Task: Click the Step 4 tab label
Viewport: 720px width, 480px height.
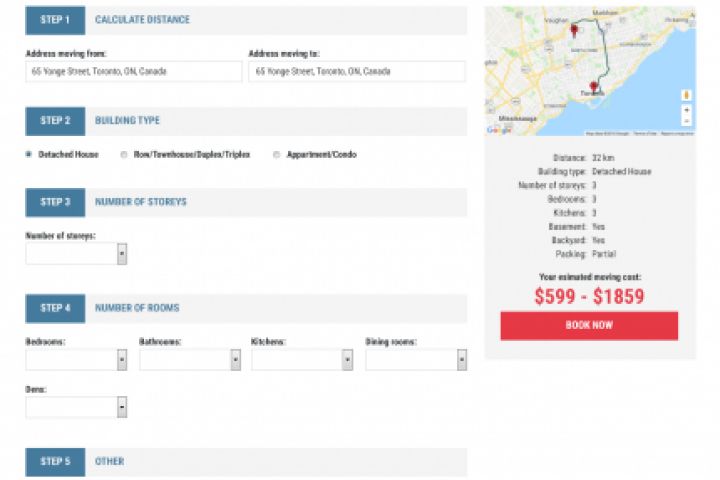Action: [x=55, y=308]
